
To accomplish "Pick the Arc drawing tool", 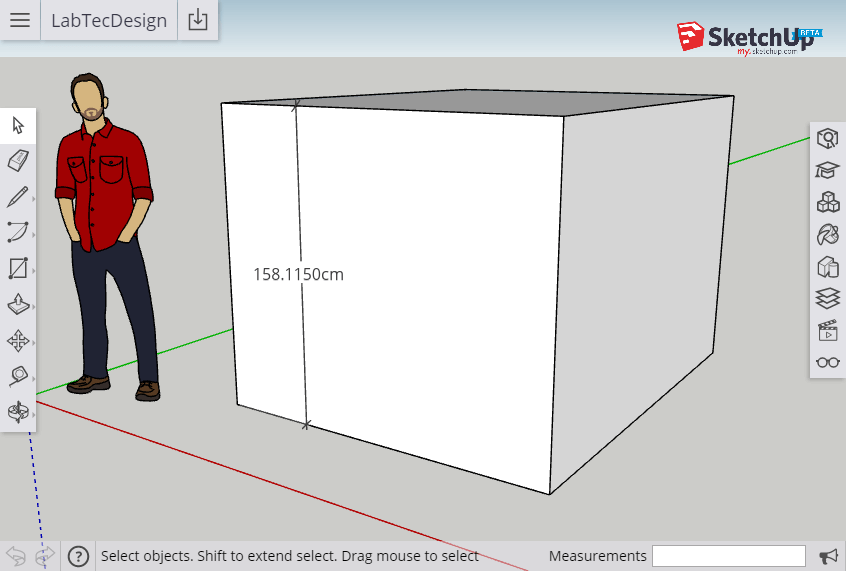I will (x=18, y=233).
